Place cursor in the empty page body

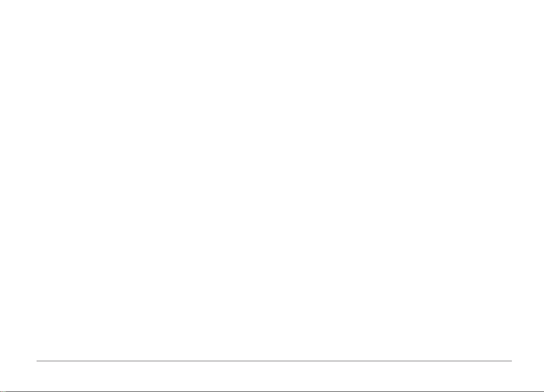(272, 178)
